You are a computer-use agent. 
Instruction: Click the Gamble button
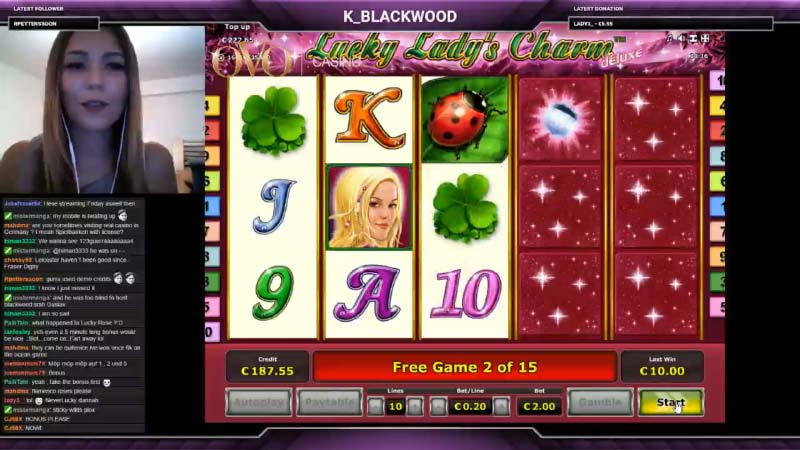point(600,403)
